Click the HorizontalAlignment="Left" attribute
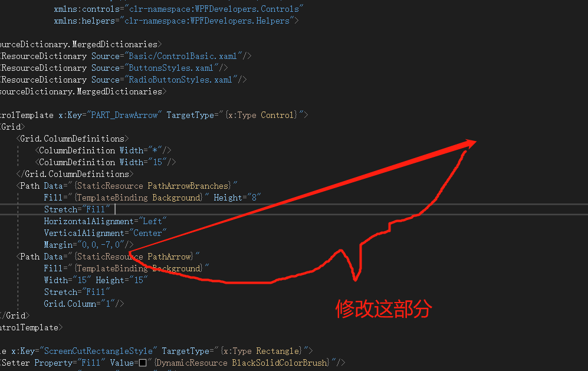 point(105,221)
